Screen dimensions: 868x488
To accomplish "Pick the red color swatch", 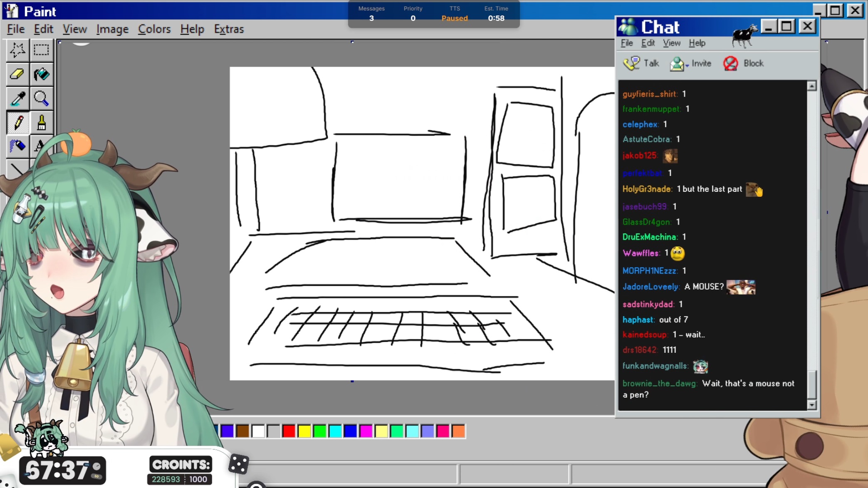I will coord(289,431).
